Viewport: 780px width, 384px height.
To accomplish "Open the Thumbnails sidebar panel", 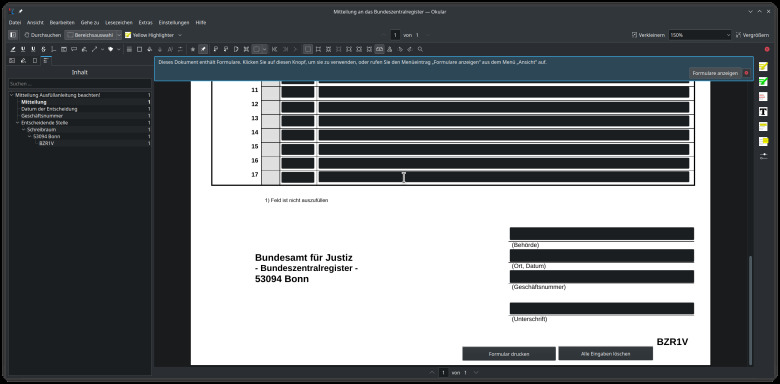I will (x=12, y=61).
